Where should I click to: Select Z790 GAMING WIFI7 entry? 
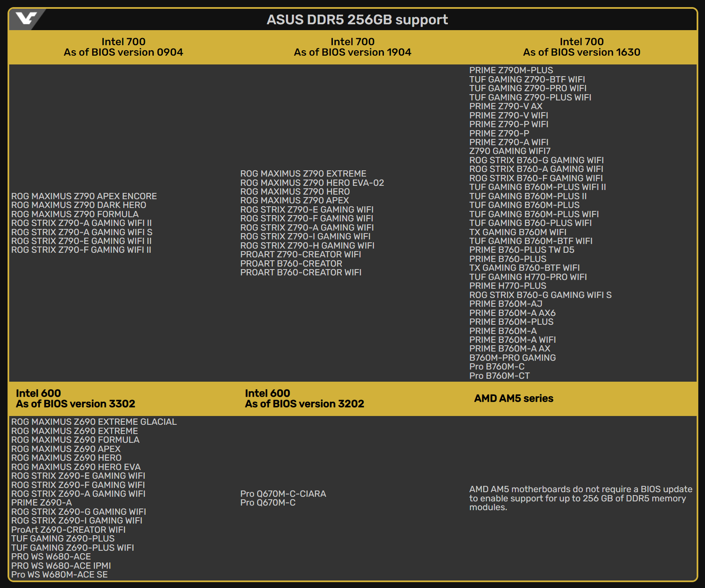(510, 151)
